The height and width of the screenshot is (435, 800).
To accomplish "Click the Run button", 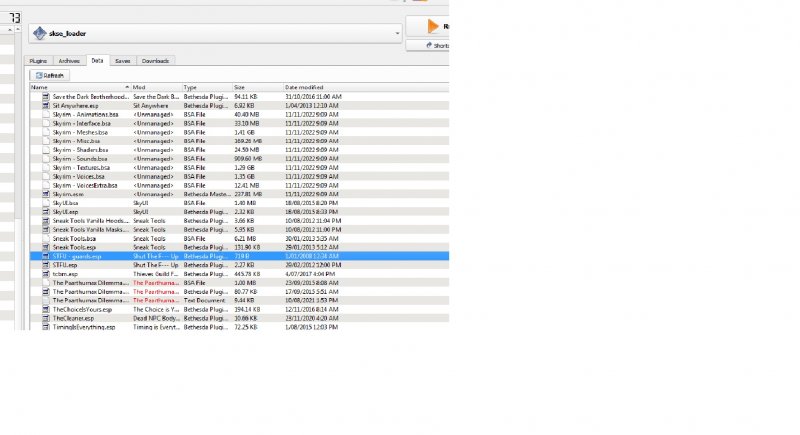I will [x=428, y=26].
